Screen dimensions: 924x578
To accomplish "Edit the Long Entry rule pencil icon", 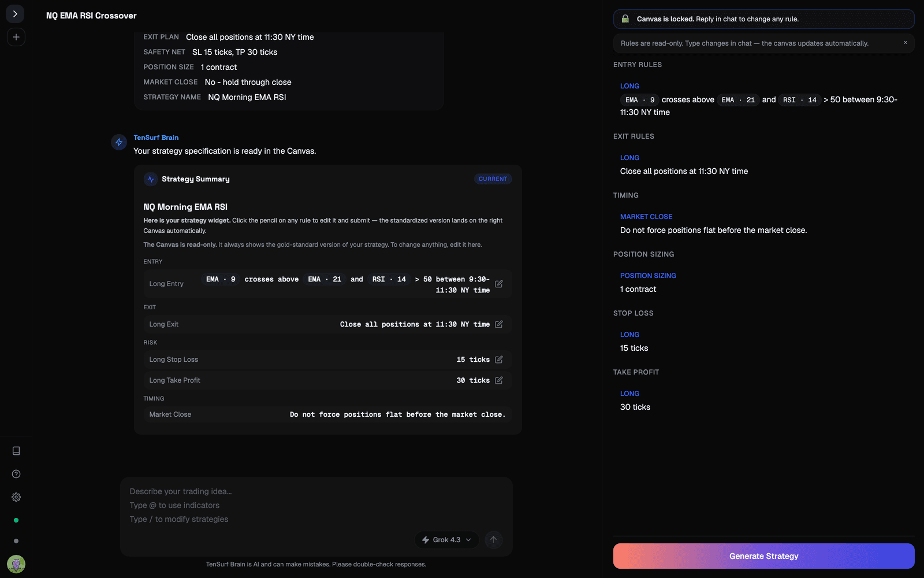I will [499, 284].
